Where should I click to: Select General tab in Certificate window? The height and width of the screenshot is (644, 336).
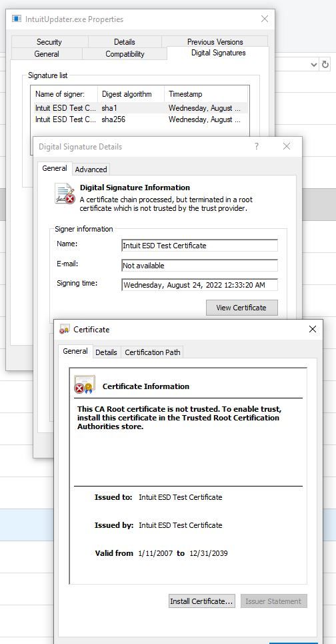pos(75,351)
